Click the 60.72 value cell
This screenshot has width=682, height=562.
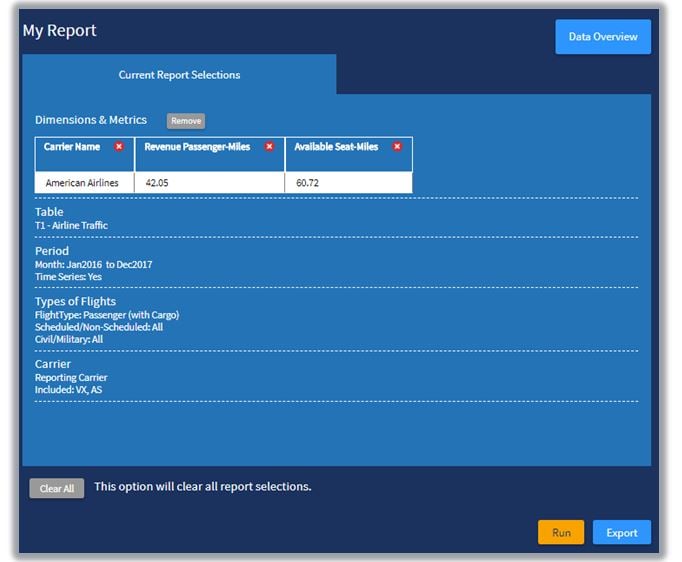[306, 183]
